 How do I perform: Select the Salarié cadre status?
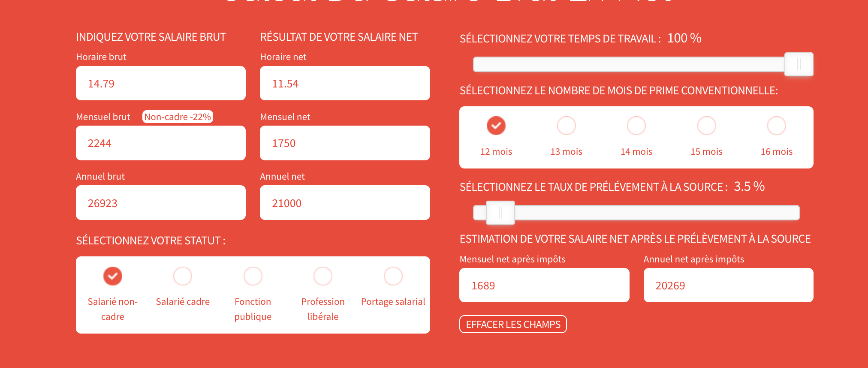(x=183, y=276)
